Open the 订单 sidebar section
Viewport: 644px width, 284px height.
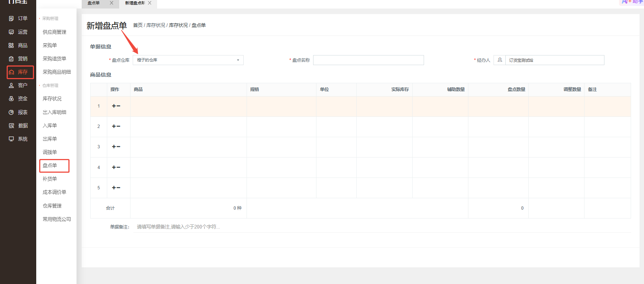pos(18,18)
